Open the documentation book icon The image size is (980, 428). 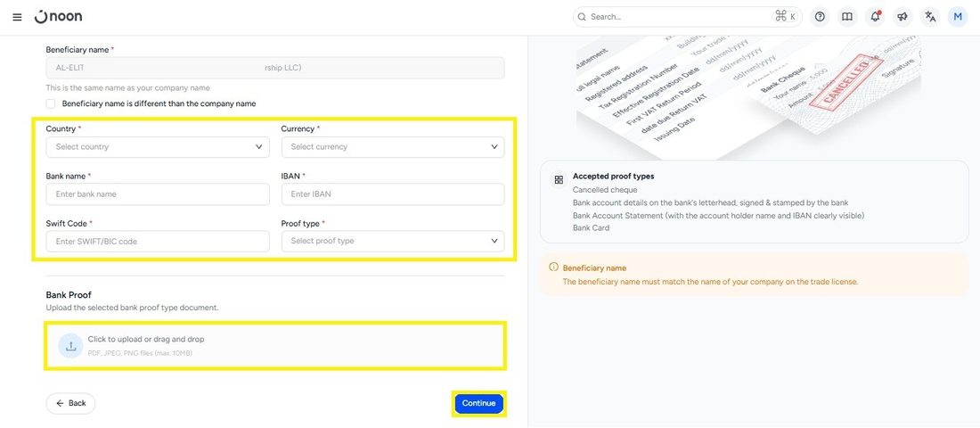coord(847,17)
